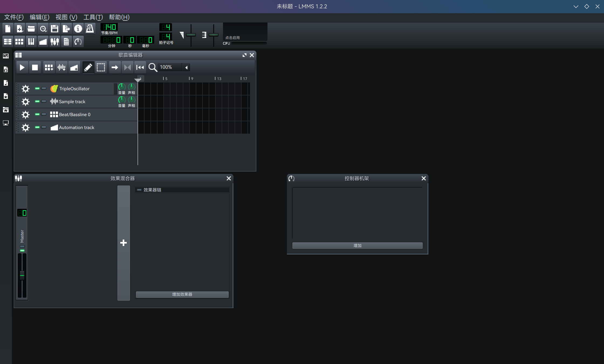Click the metronome icon in the main toolbar
Image resolution: width=604 pixels, height=364 pixels.
pyautogui.click(x=90, y=29)
